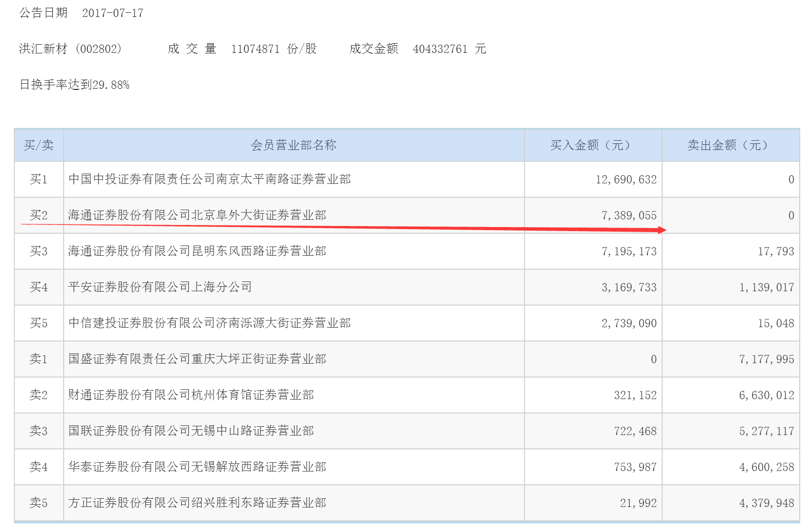The image size is (812, 527).
Task: Select stock name 洪汇新材 (002802)
Action: (70, 49)
